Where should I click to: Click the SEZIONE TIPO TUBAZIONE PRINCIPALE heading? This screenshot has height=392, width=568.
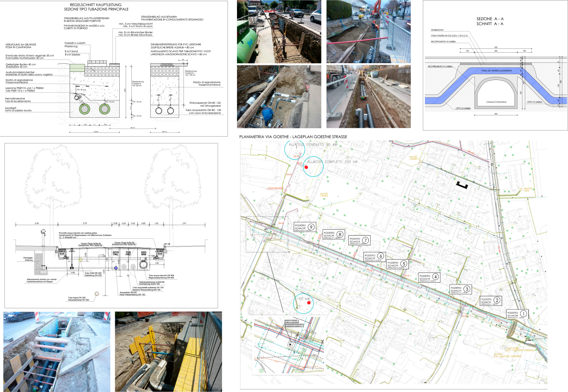96,9
